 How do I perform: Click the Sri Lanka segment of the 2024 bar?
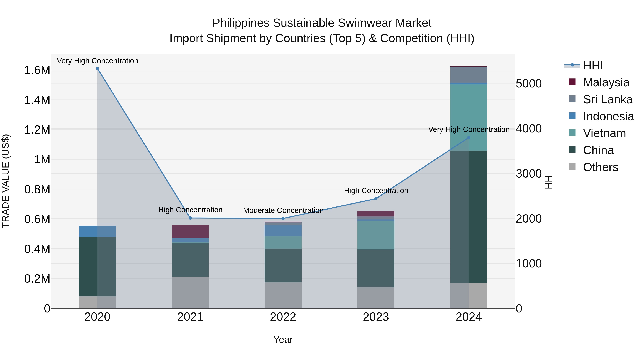pos(469,75)
